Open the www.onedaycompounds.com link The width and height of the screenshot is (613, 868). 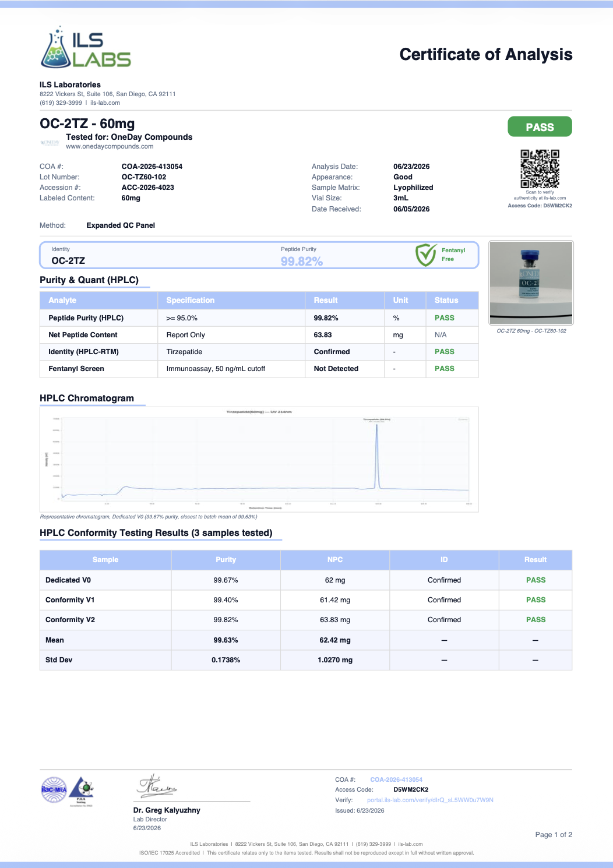coord(110,147)
